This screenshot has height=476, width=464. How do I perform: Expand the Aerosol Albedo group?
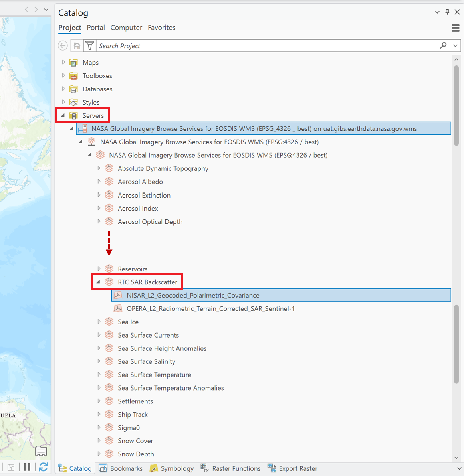99,181
